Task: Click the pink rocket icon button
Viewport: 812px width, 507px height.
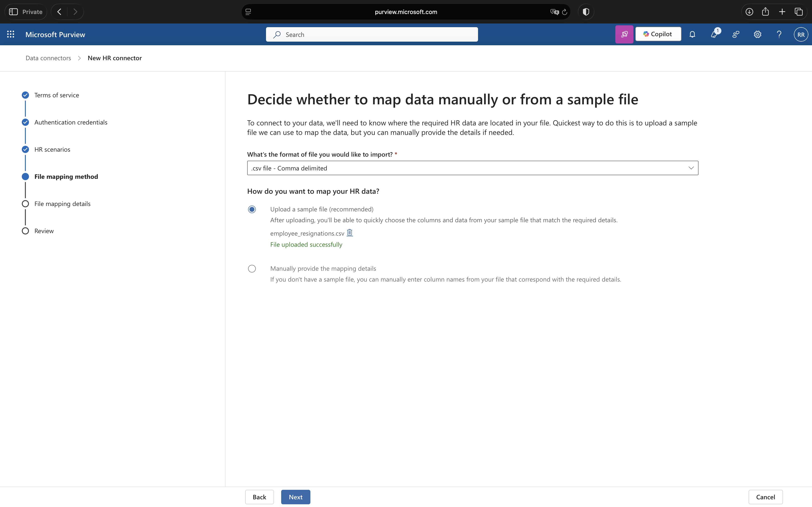Action: (624, 34)
